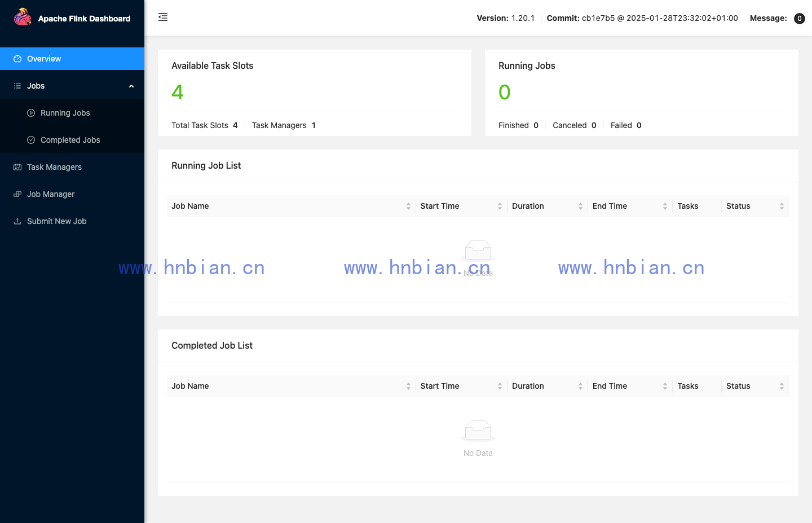The image size is (812, 523).
Task: Click Tasks column header in Completed Job List
Action: pos(688,386)
